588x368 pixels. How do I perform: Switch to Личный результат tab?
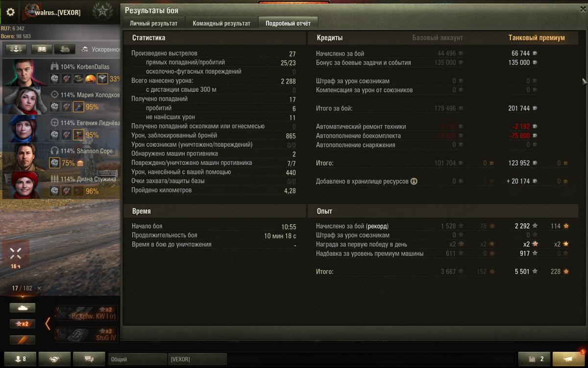coord(153,23)
